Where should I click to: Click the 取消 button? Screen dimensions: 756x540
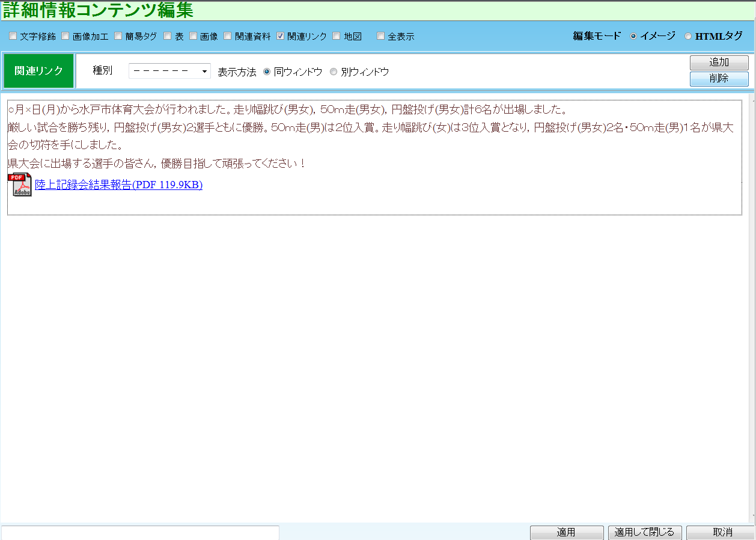click(722, 533)
